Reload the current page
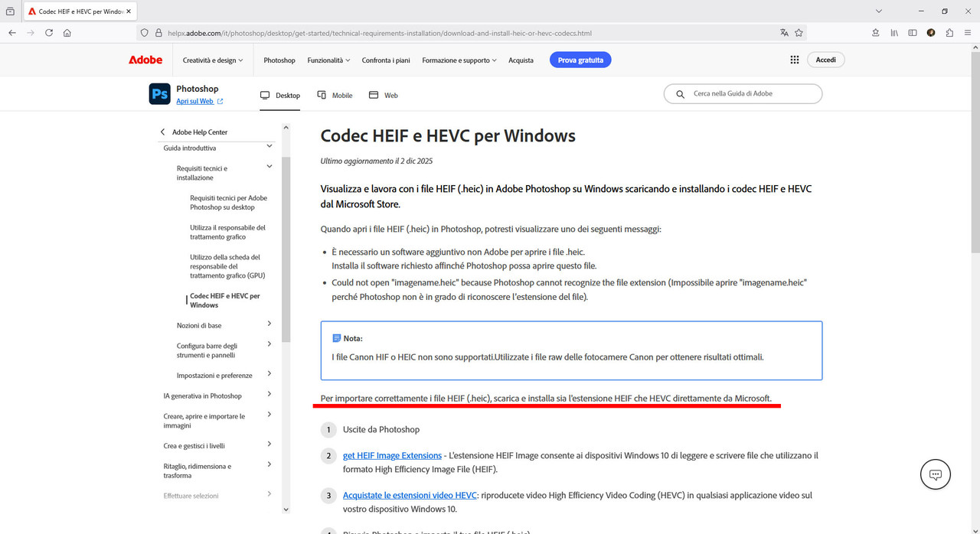This screenshot has width=980, height=534. click(49, 33)
